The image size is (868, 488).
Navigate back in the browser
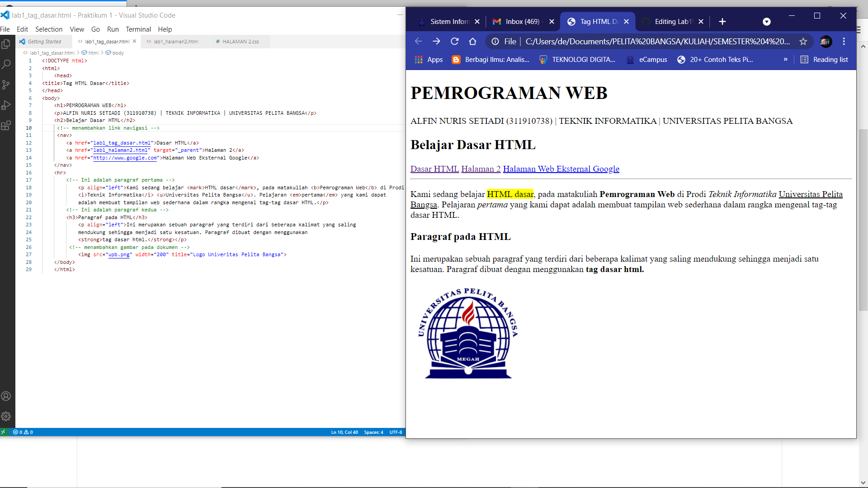tap(418, 41)
